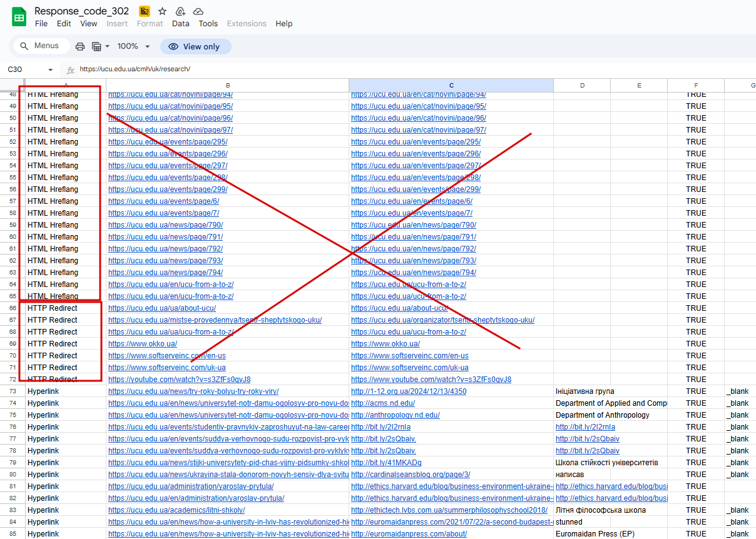Open the Google Sheets home logo
This screenshot has width=756, height=539.
click(19, 17)
